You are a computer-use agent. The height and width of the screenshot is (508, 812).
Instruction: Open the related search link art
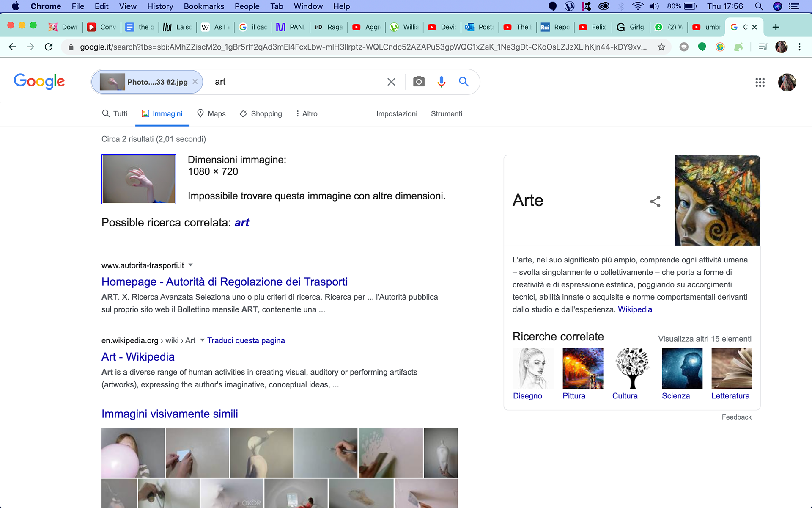[x=242, y=223]
